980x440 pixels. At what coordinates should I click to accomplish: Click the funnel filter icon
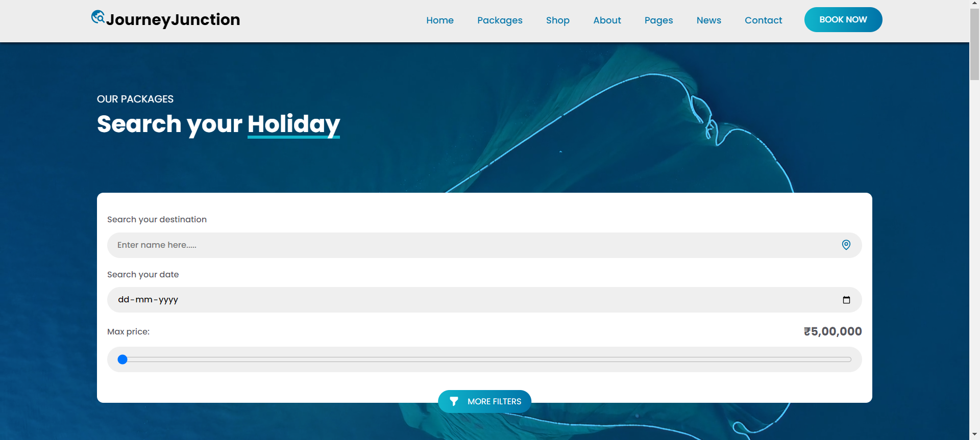click(x=454, y=402)
